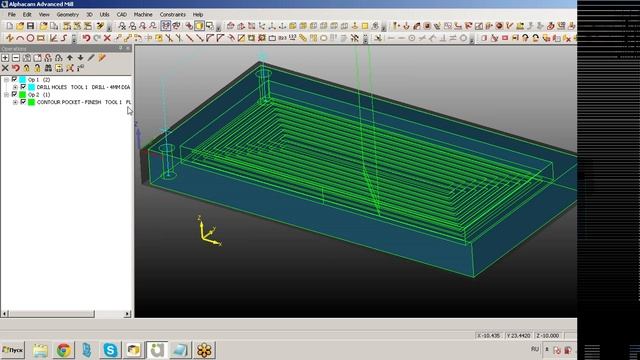Screen dimensions: 640x360
Task: Collapse the Op 1 tree node
Action: coord(6,80)
